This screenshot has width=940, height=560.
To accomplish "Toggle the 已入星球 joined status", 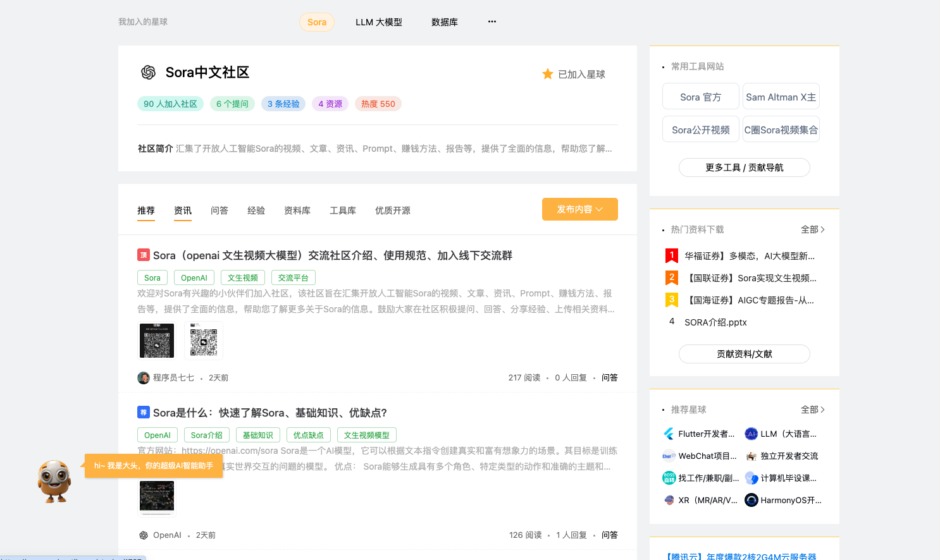I will coord(574,74).
